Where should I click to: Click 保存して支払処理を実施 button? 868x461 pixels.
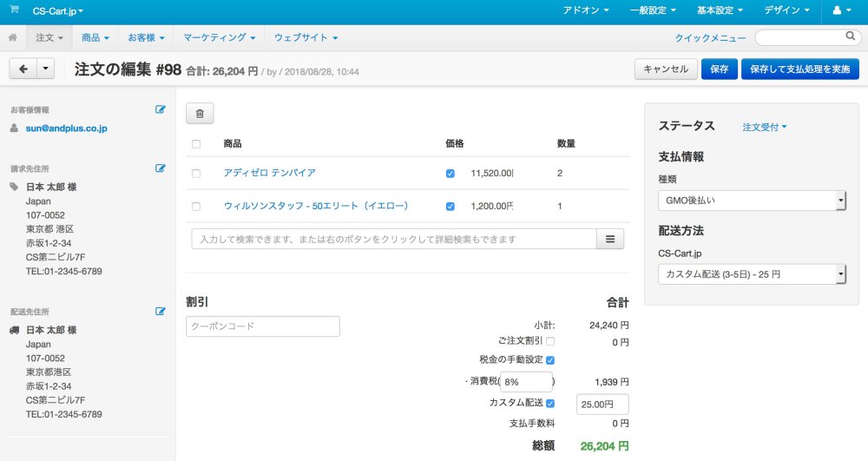click(x=800, y=69)
